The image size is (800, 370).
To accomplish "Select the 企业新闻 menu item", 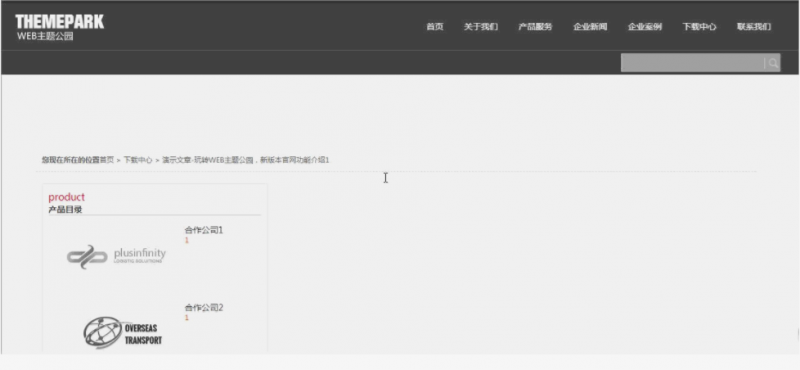I will tap(590, 27).
